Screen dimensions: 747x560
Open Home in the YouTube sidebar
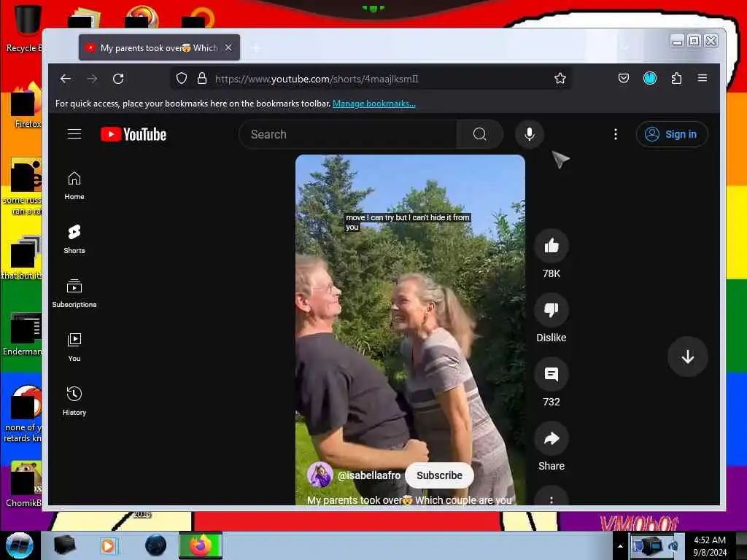point(74,186)
